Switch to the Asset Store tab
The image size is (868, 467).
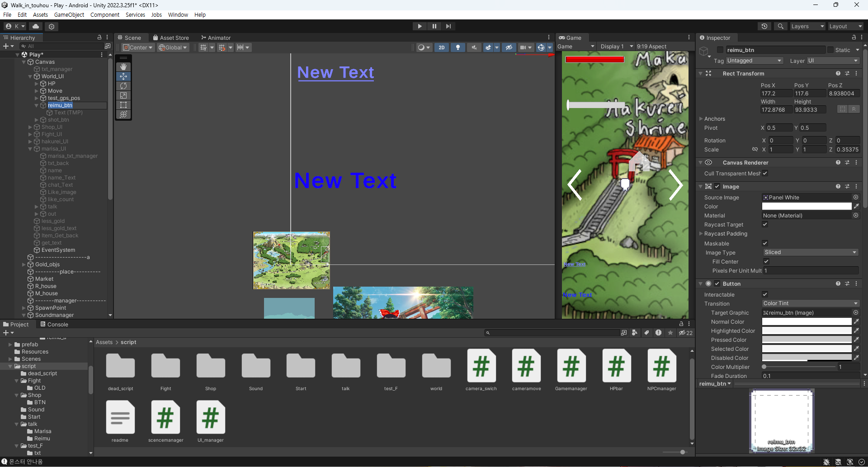pyautogui.click(x=171, y=38)
